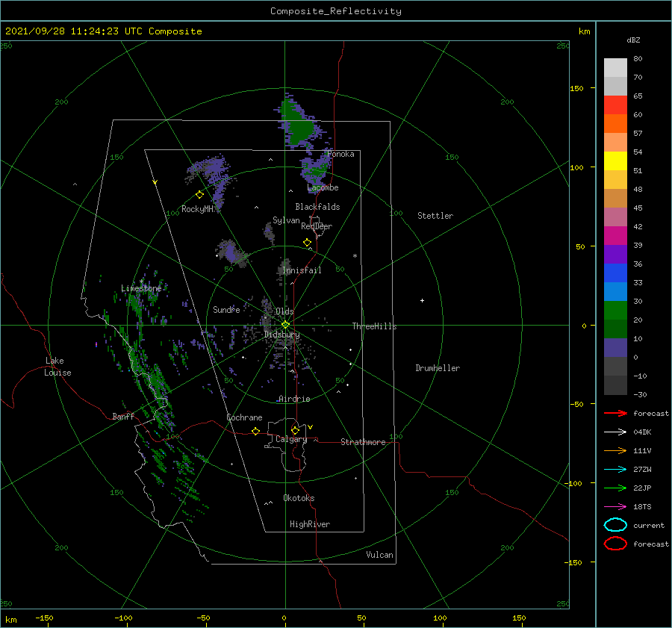Click the Sylvan label on map
Viewport: 672px width, 628px height.
[286, 220]
